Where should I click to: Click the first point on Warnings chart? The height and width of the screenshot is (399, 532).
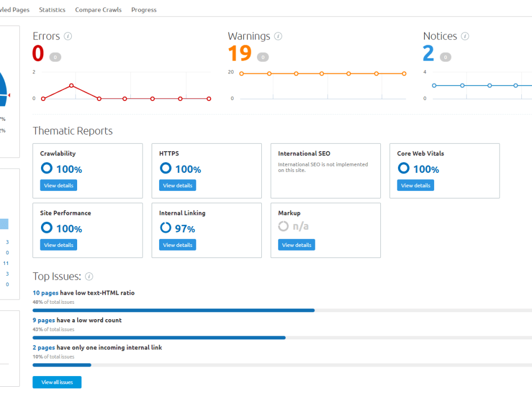[242, 73]
